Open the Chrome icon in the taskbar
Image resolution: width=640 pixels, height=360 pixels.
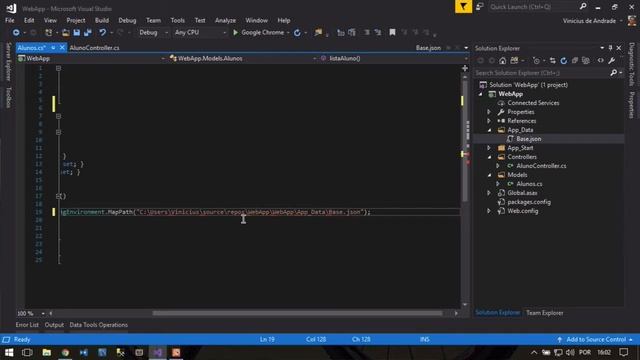pyautogui.click(x=65, y=352)
